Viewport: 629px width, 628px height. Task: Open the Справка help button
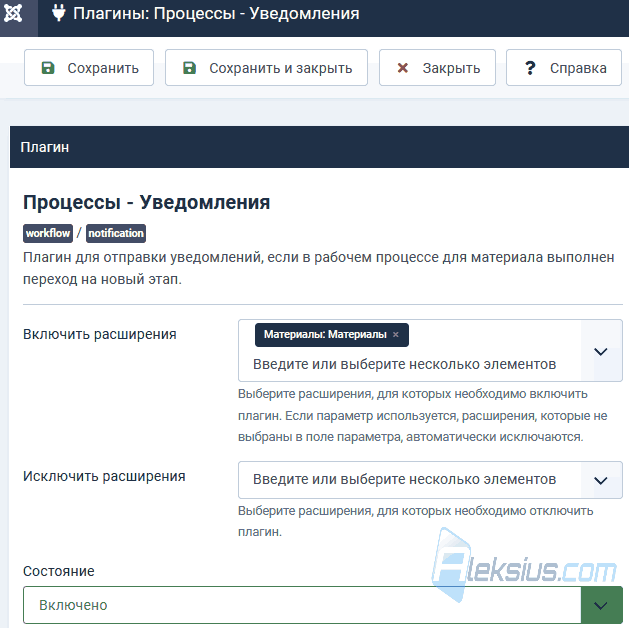tap(564, 68)
